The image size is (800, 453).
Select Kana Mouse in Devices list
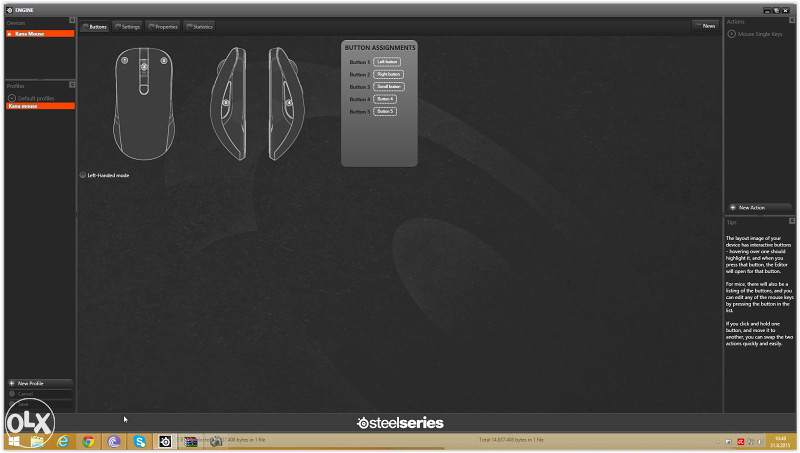pyautogui.click(x=40, y=34)
